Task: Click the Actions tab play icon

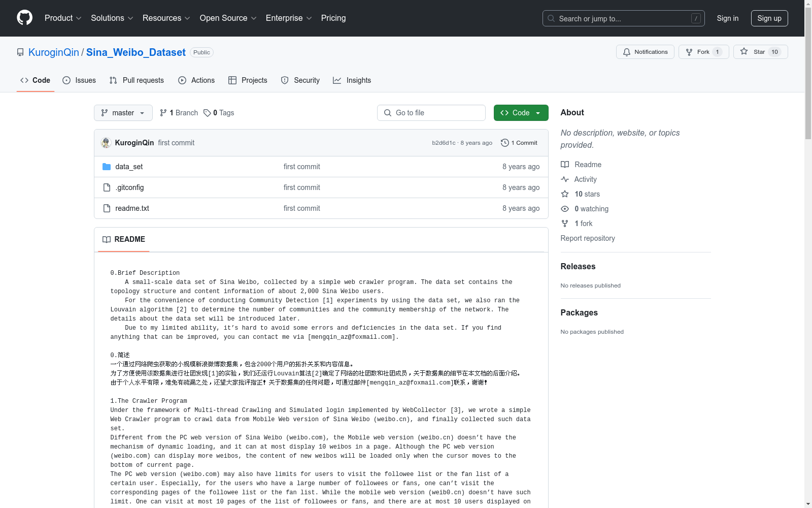Action: (182, 80)
